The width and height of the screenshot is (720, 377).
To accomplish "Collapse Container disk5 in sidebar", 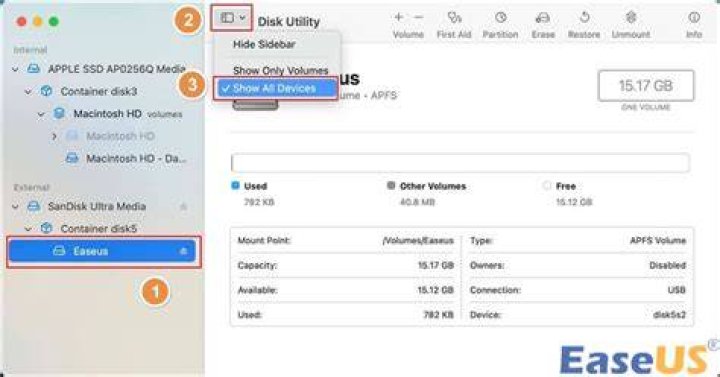I will click(x=28, y=228).
